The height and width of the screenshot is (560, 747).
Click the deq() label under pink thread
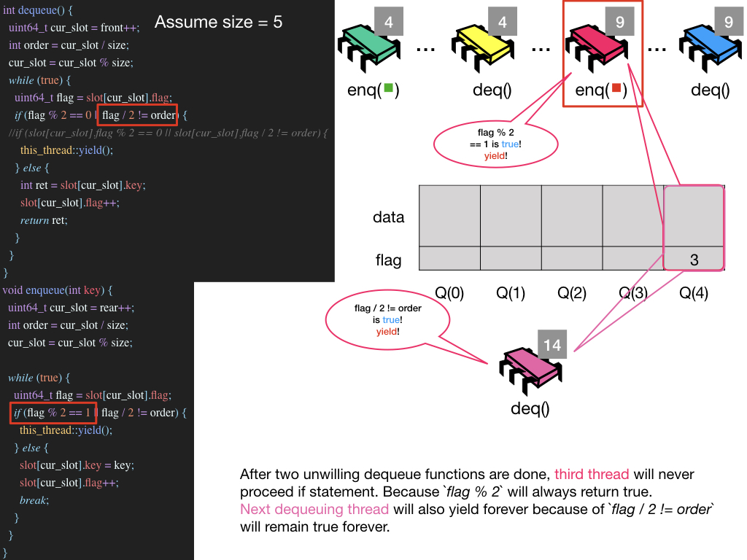pos(530,408)
